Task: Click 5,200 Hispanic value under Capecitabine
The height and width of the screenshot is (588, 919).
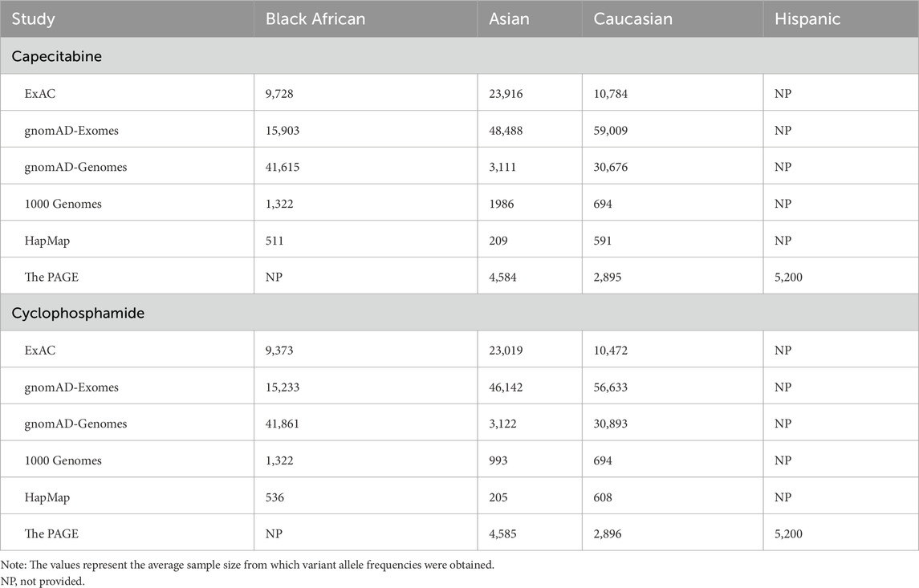Action: [x=788, y=277]
